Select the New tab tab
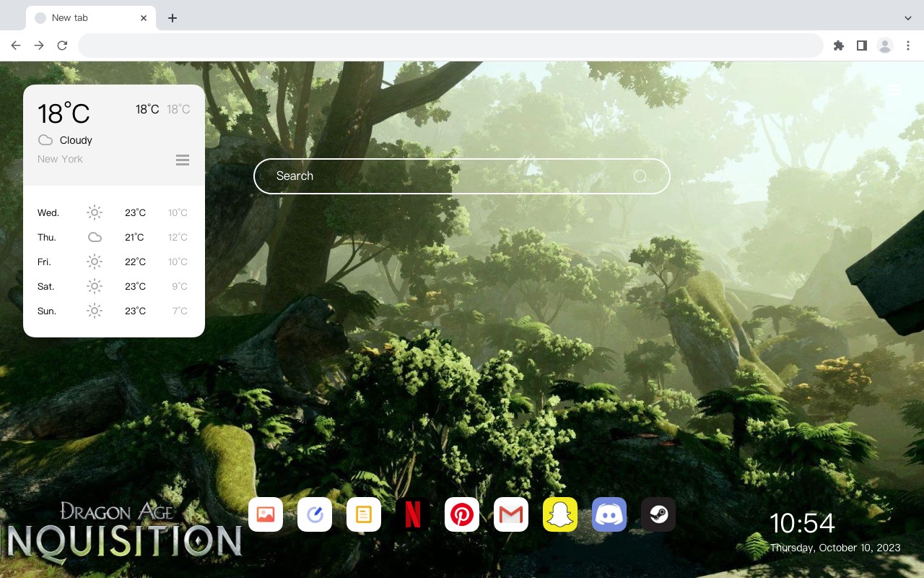Viewport: 924px width, 578px height. [x=91, y=18]
